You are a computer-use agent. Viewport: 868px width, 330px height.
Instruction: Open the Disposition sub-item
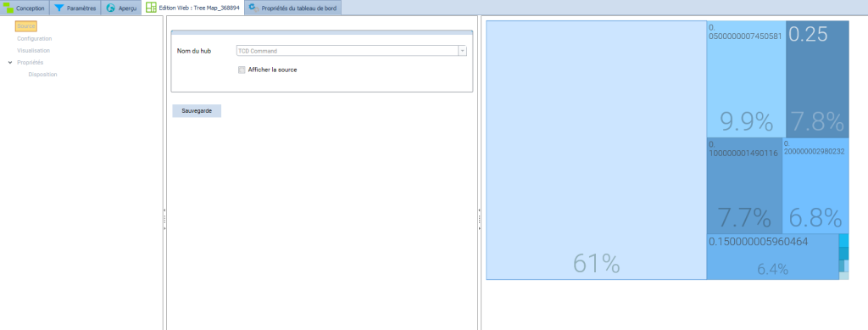point(42,74)
